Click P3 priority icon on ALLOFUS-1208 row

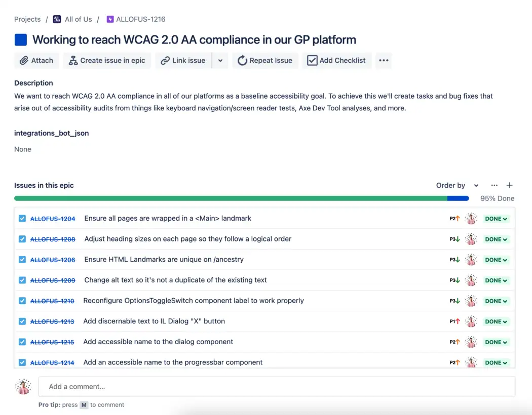(454, 239)
